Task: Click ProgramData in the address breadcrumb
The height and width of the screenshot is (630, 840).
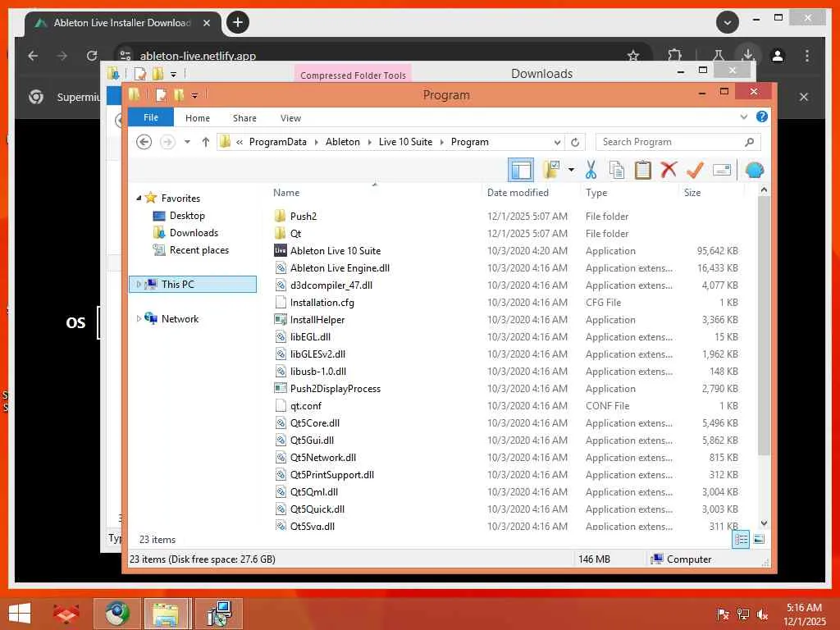Action: tap(277, 142)
